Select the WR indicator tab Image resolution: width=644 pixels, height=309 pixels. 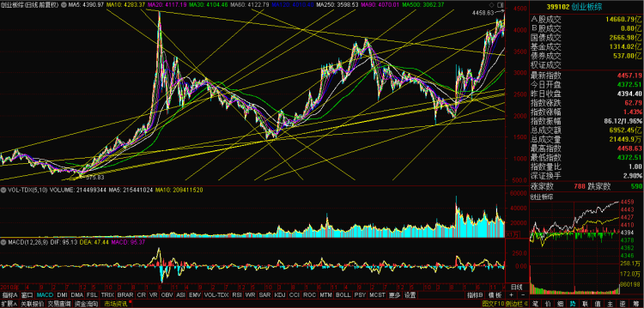pyautogui.click(x=250, y=295)
